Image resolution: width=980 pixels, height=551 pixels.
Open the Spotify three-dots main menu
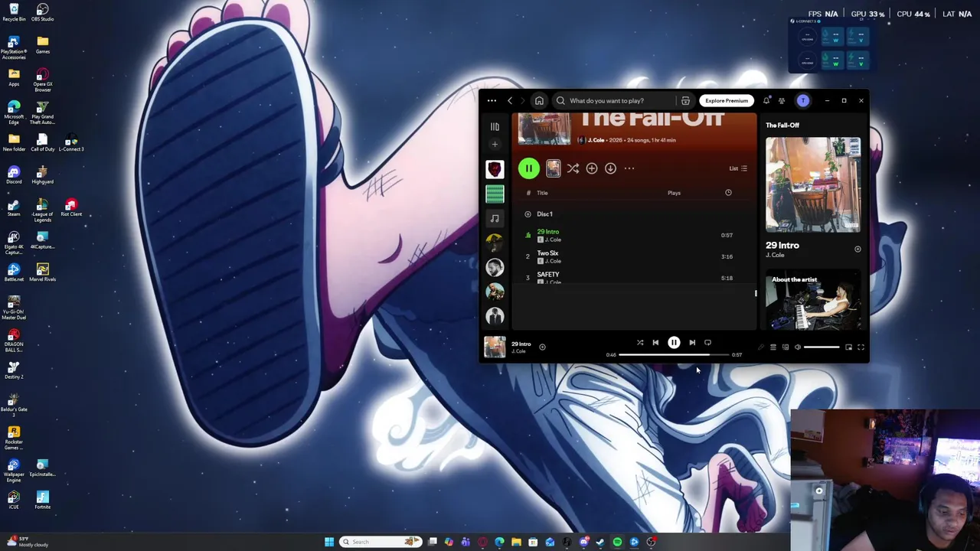[x=492, y=100]
